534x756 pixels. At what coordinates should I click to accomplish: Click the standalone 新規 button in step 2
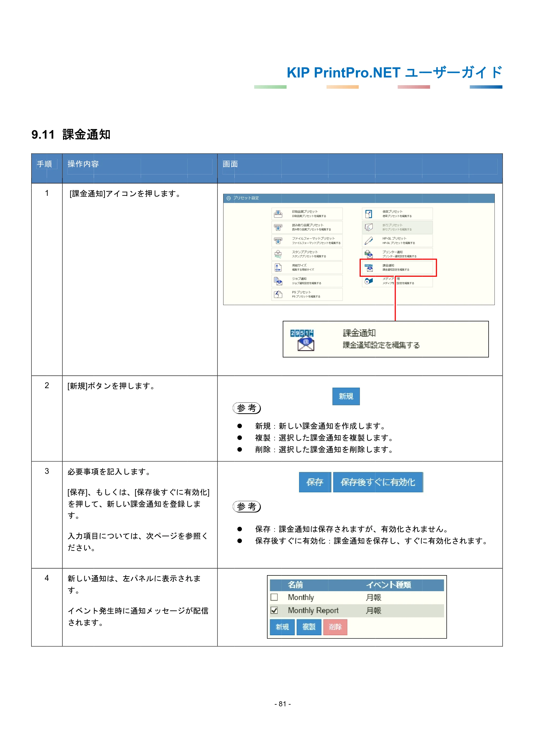pos(346,396)
